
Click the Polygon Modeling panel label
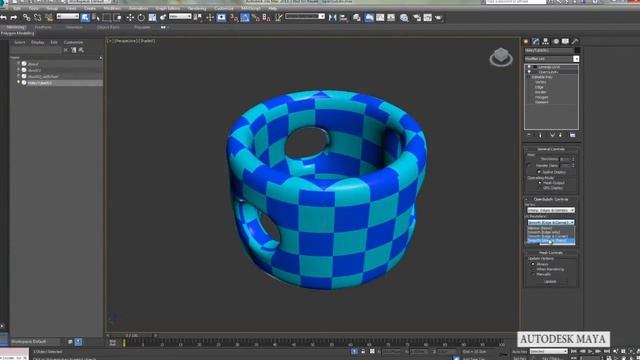pyautogui.click(x=18, y=33)
